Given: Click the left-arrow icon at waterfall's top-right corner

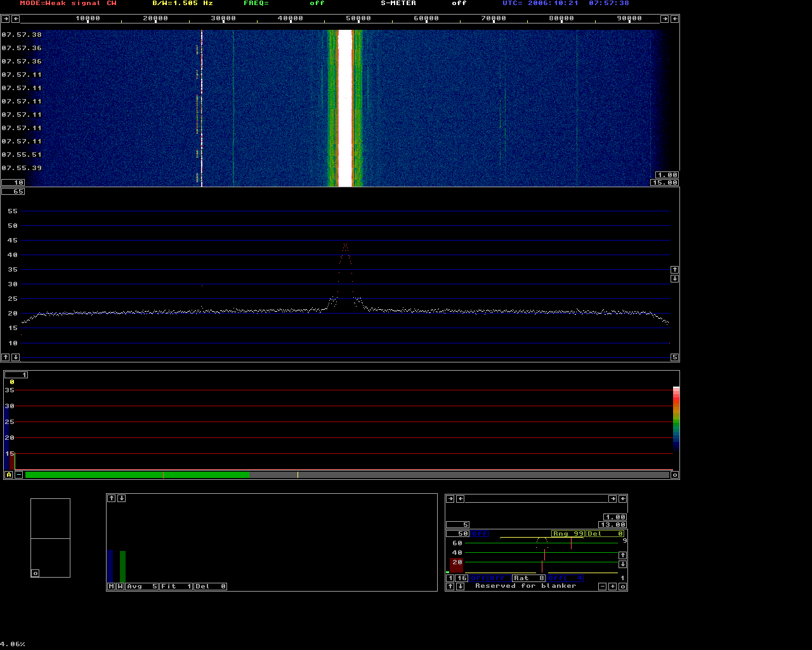Looking at the screenshot, I should [675, 18].
